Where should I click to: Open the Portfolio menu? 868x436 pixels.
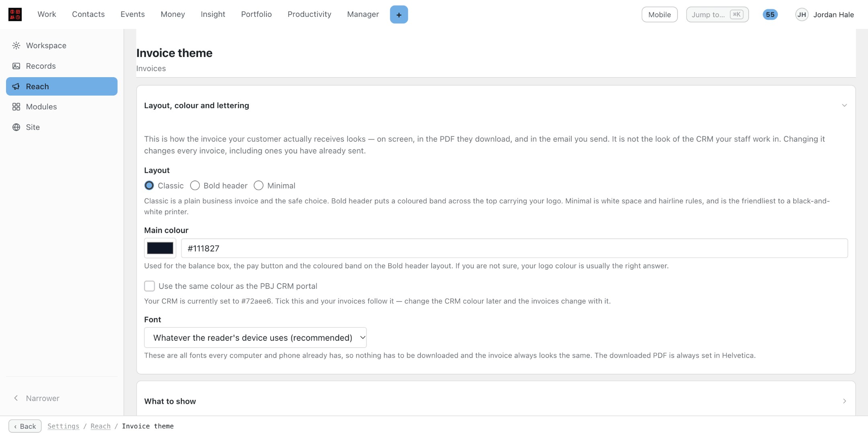(256, 14)
